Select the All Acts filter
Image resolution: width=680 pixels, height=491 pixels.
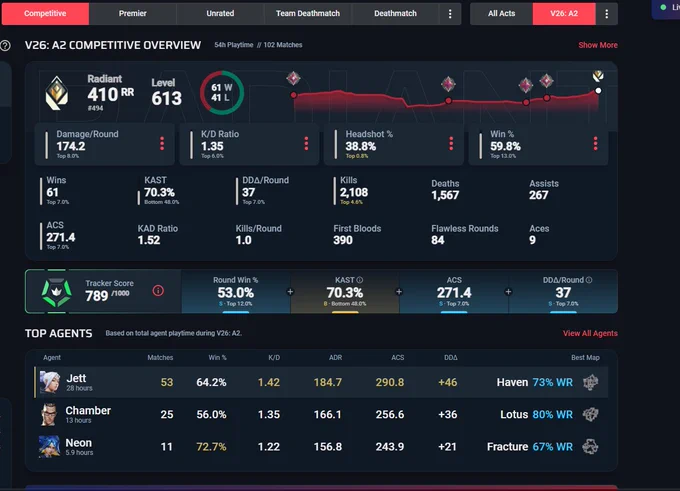(x=502, y=13)
